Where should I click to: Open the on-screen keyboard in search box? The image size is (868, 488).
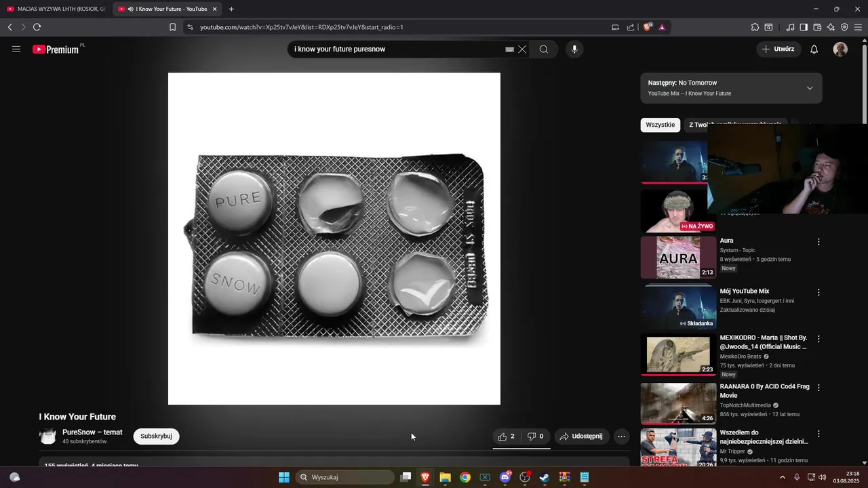tap(510, 49)
